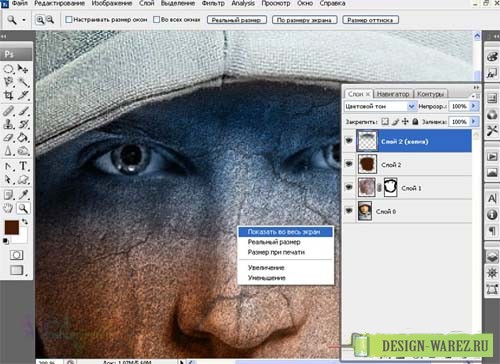The height and width of the screenshot is (364, 500).
Task: Toggle lock all
Action: 415,122
